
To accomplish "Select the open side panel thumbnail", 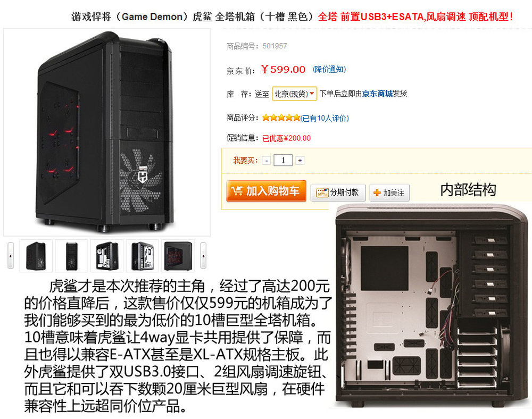I will pyautogui.click(x=107, y=256).
